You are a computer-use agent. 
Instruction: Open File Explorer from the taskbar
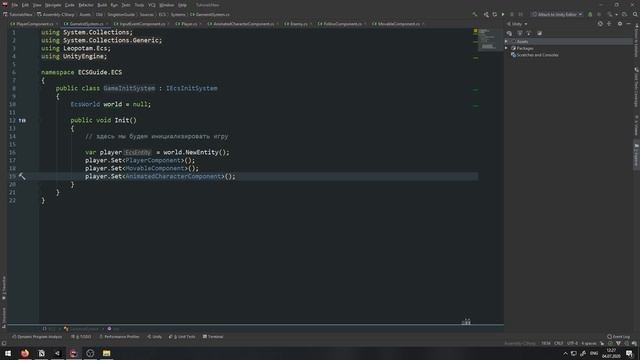click(x=106, y=353)
